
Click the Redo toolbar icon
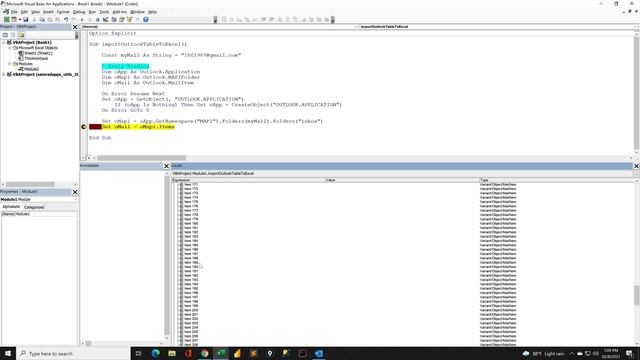[74, 20]
